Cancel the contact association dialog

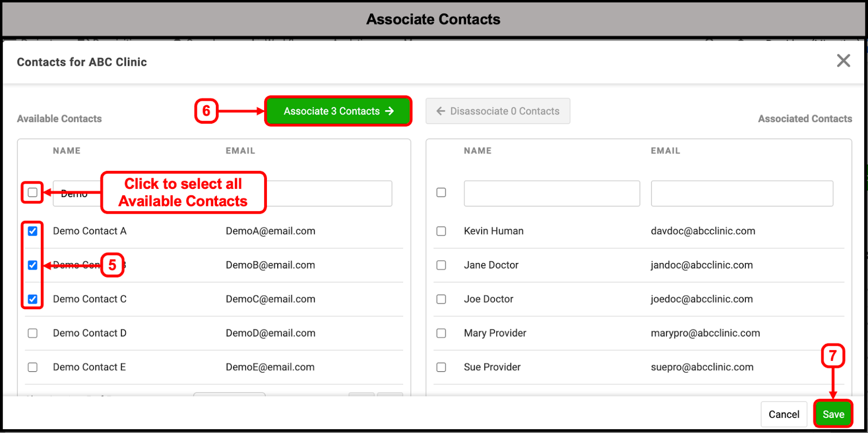point(783,415)
